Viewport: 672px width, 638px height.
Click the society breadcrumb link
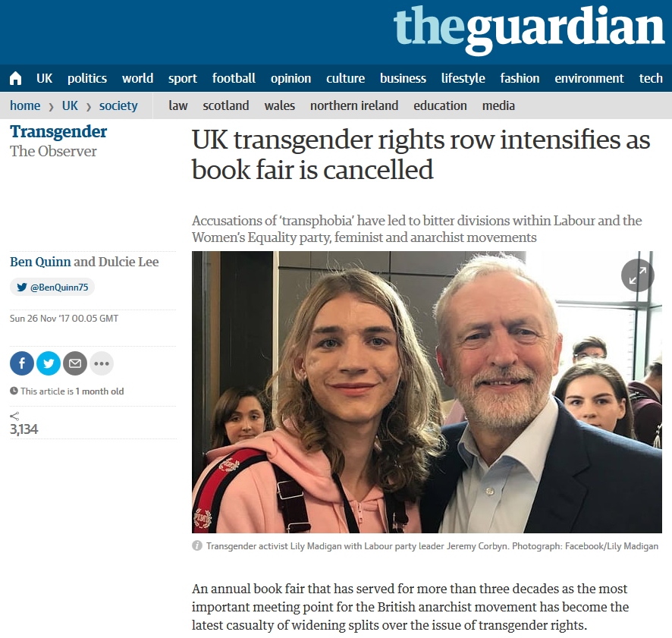click(x=118, y=105)
